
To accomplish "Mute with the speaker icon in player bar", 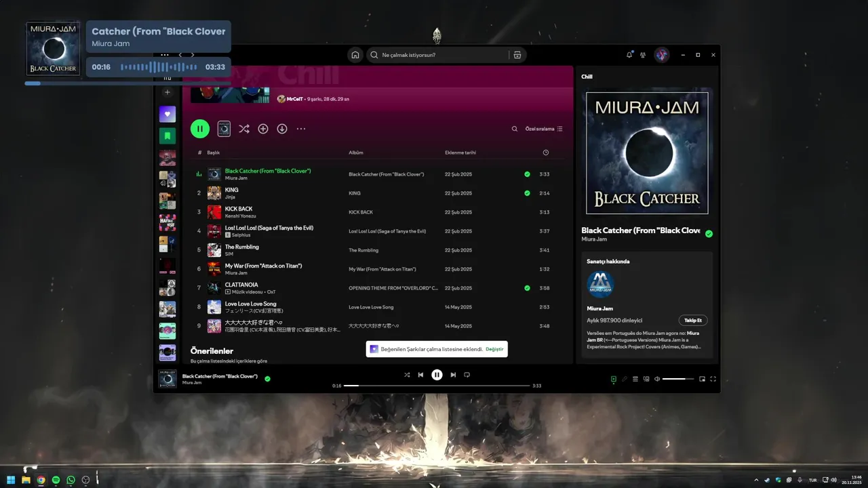I will click(x=657, y=379).
